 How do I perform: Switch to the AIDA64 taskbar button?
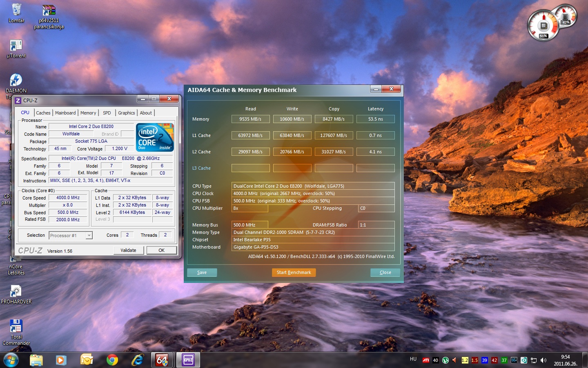coord(162,360)
